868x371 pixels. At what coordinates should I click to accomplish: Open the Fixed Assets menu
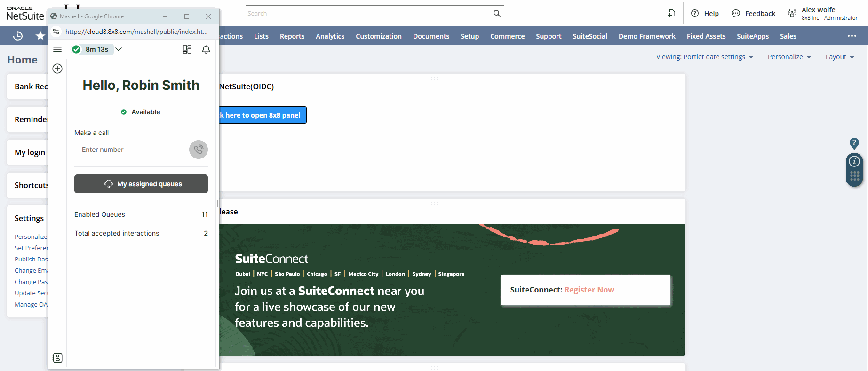[x=706, y=36]
